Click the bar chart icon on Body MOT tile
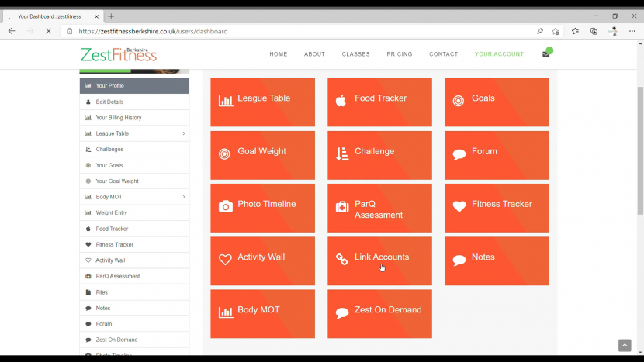 point(226,312)
